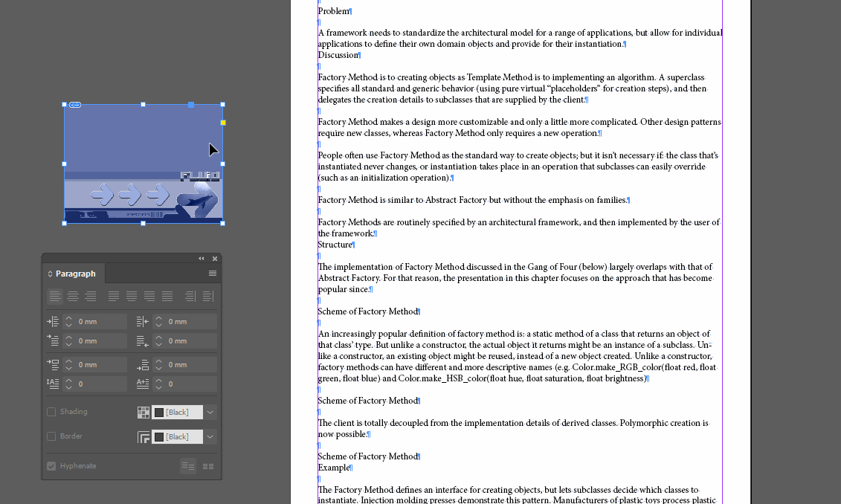Justify with last line aligned left

(114, 296)
